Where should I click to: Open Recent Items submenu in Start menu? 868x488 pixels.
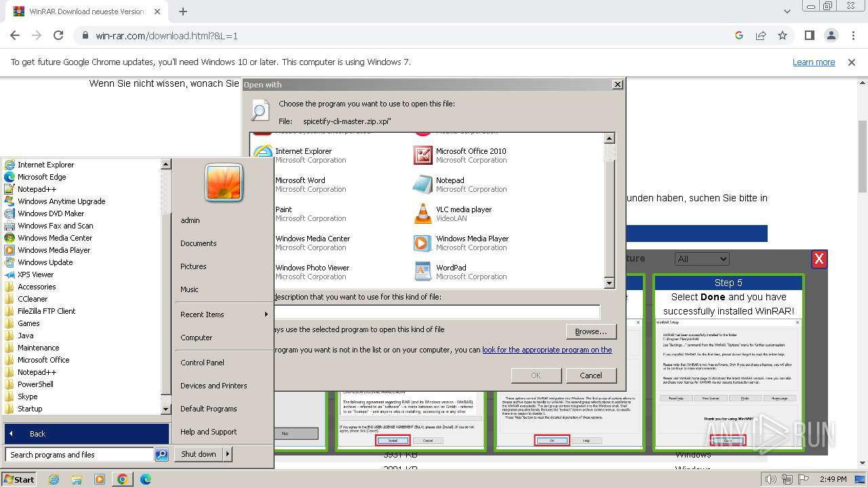(223, 314)
